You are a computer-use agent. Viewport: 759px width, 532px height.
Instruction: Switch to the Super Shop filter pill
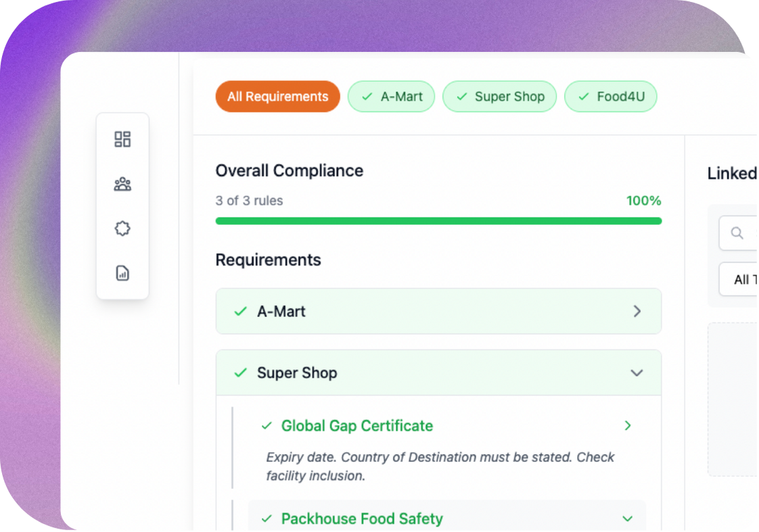(499, 97)
